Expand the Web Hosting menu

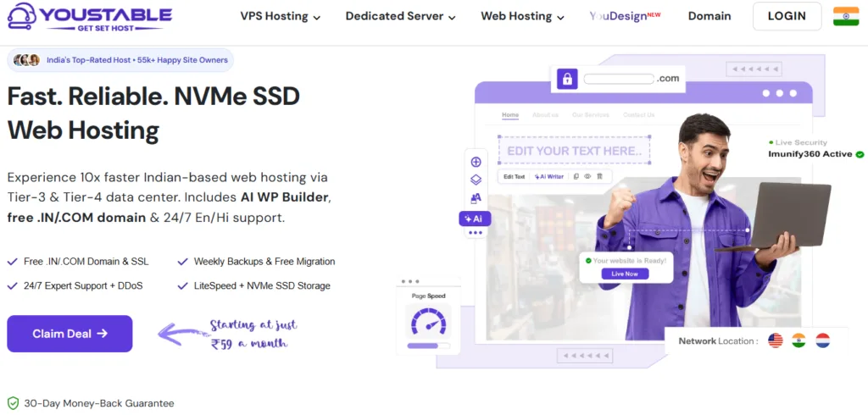coord(522,17)
